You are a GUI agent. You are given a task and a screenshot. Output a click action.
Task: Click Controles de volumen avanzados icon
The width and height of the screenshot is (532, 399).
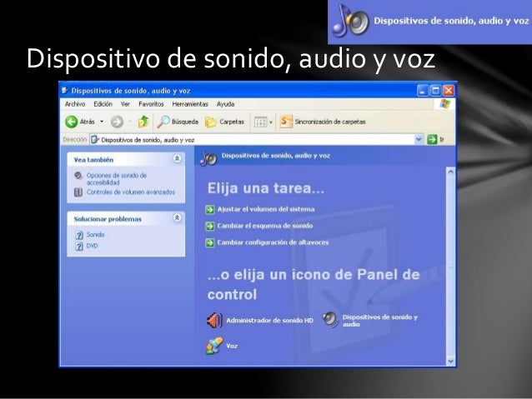(78, 192)
